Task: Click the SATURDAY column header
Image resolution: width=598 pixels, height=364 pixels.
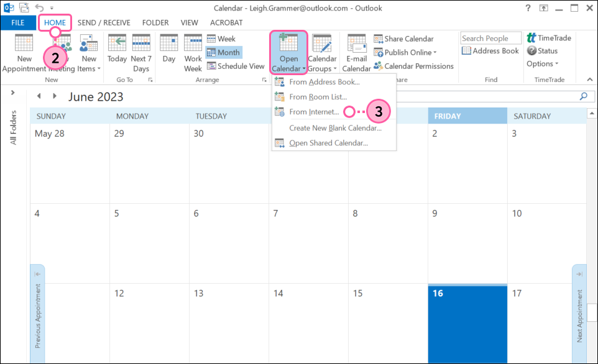Action: coord(547,116)
